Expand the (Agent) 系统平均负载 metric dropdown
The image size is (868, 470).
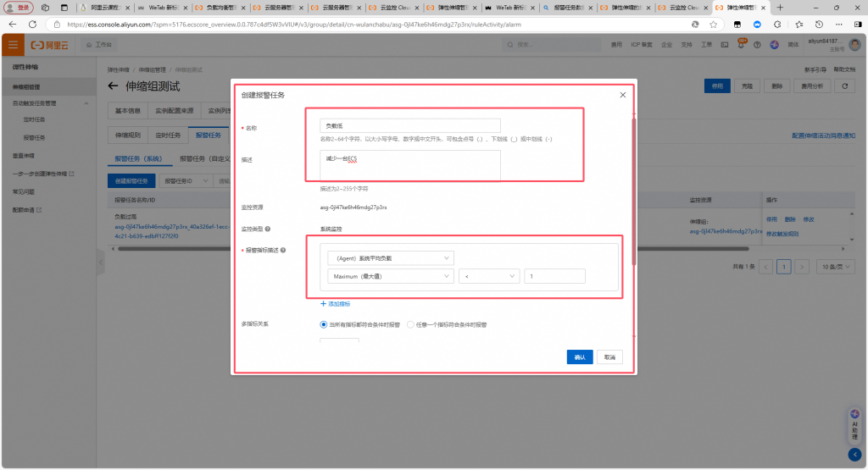point(390,257)
